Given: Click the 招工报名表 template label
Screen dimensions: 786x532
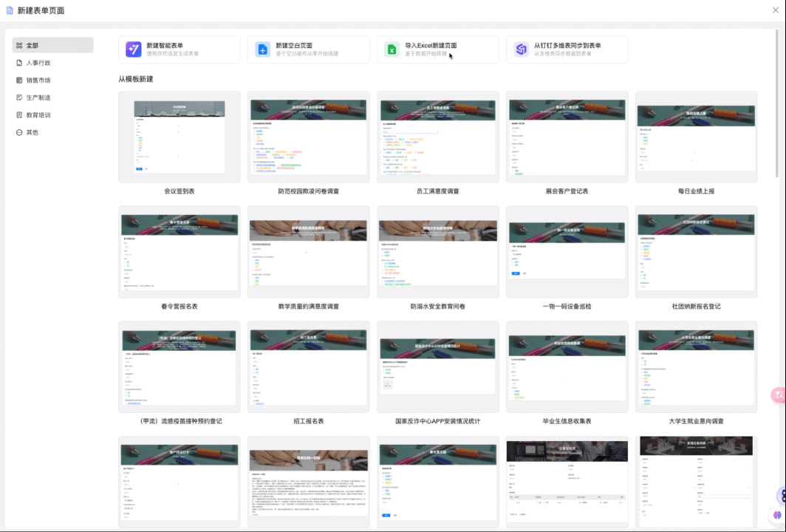Looking at the screenshot, I should click(308, 421).
